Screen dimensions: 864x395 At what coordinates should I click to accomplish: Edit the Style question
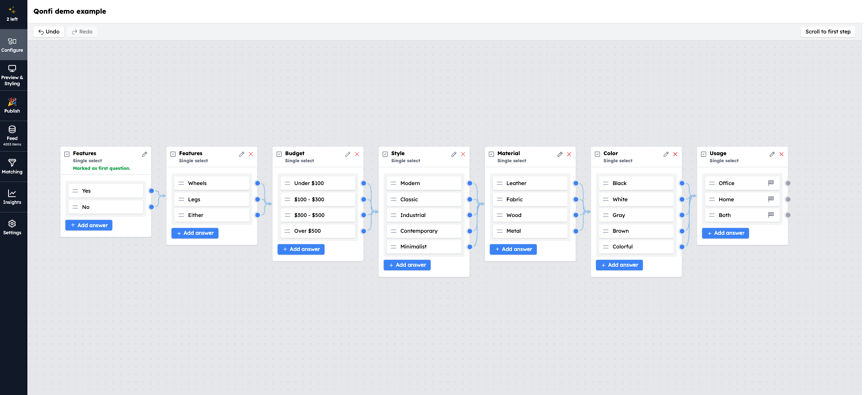tap(453, 154)
